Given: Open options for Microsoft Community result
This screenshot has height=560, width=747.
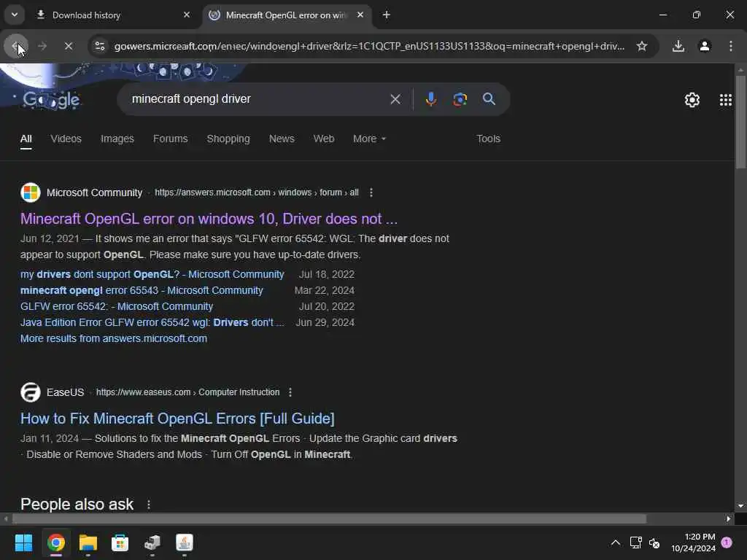Looking at the screenshot, I should 371,192.
